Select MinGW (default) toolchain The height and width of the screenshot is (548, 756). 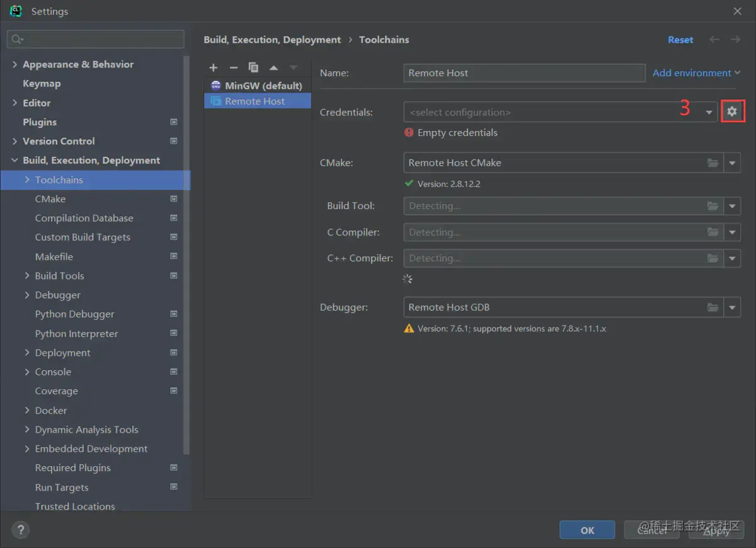[263, 86]
